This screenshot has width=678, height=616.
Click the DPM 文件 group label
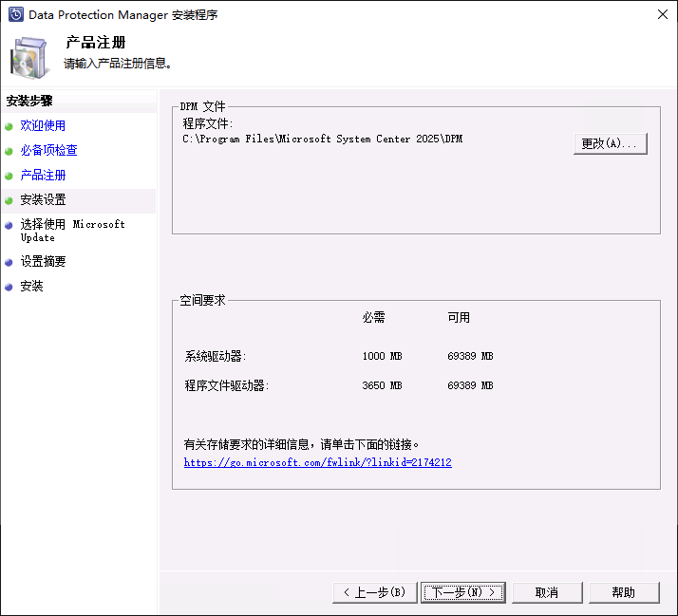(x=202, y=106)
